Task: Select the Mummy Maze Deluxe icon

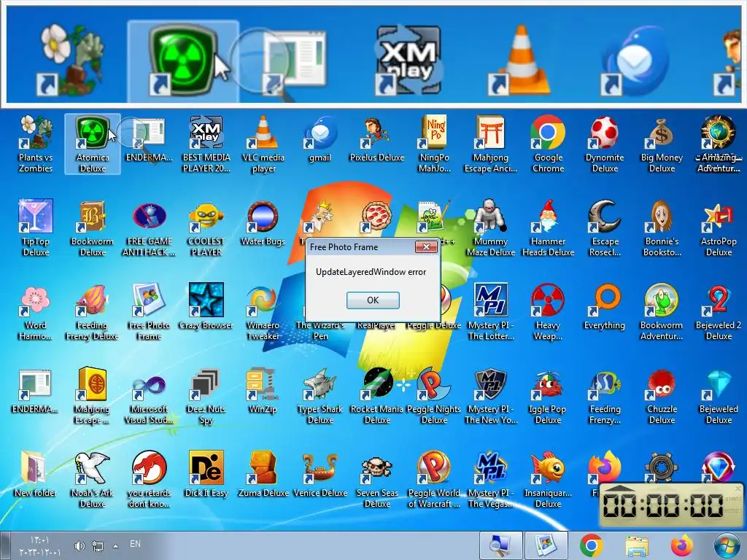Action: point(491,227)
